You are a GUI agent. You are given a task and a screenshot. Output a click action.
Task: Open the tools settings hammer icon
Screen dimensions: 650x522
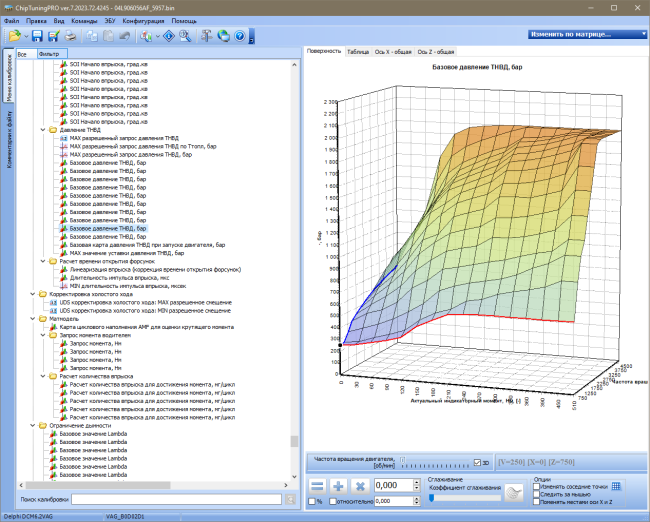[206, 36]
